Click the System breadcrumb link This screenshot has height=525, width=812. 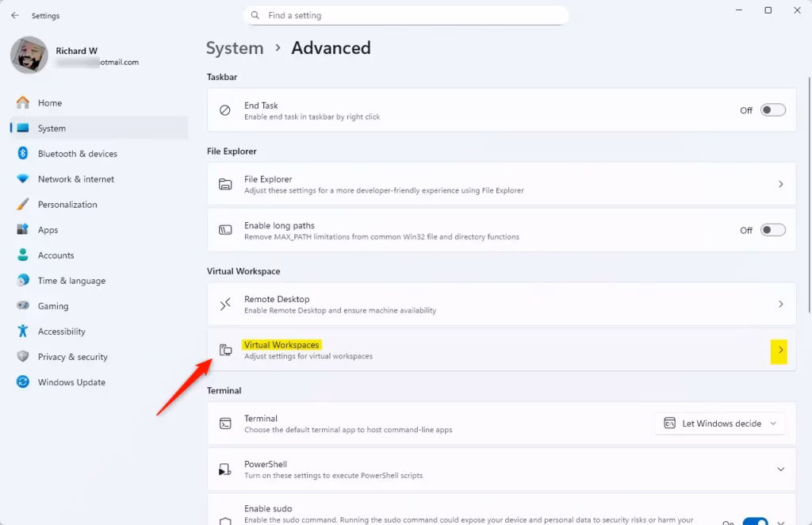click(x=235, y=48)
